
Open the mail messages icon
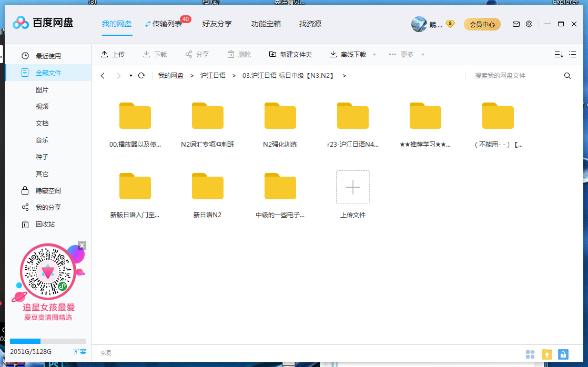point(516,24)
